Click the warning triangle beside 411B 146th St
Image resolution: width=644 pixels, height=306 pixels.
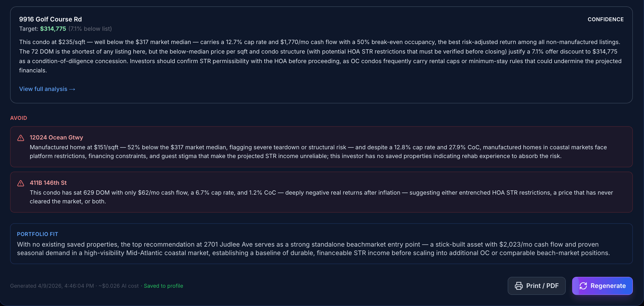tap(21, 183)
